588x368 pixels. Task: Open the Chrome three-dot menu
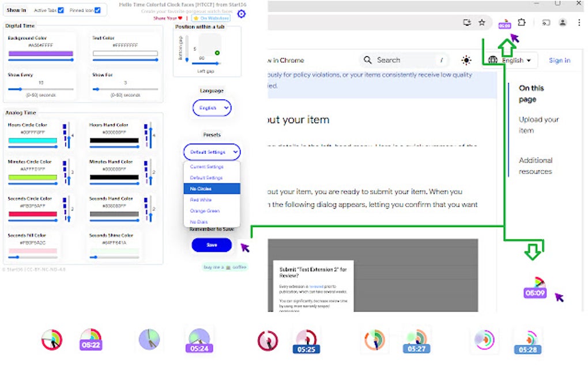(x=579, y=22)
